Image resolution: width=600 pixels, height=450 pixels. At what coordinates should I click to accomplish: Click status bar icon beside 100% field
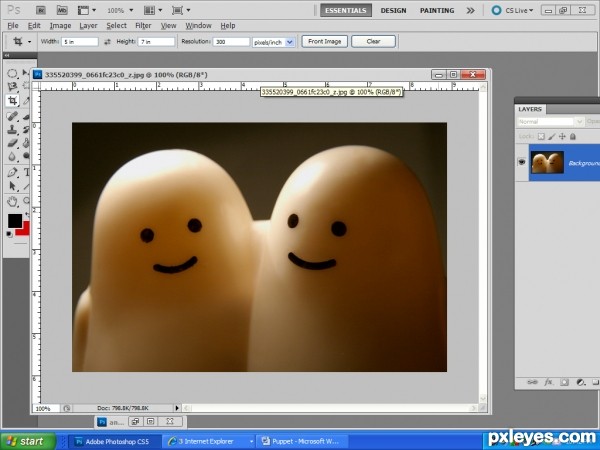(67, 408)
